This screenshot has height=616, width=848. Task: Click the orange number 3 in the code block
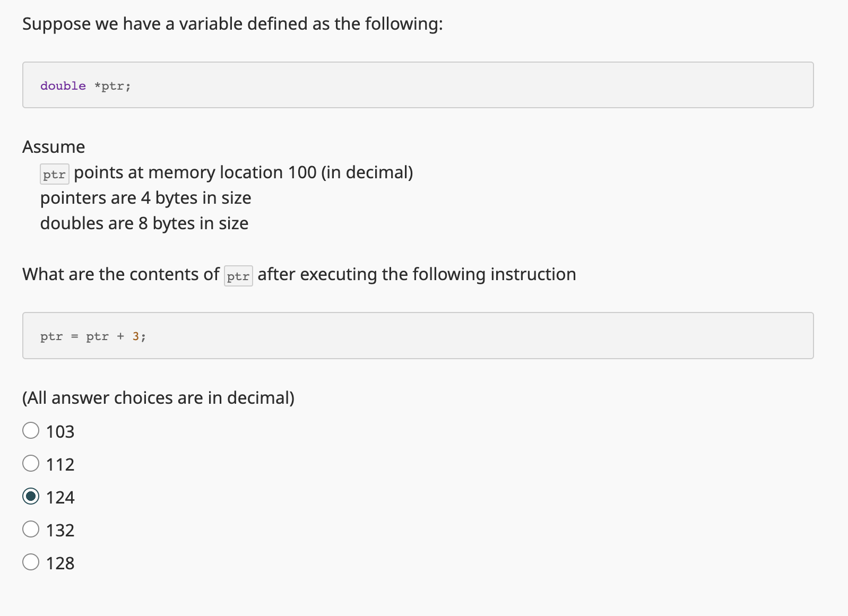(x=136, y=336)
